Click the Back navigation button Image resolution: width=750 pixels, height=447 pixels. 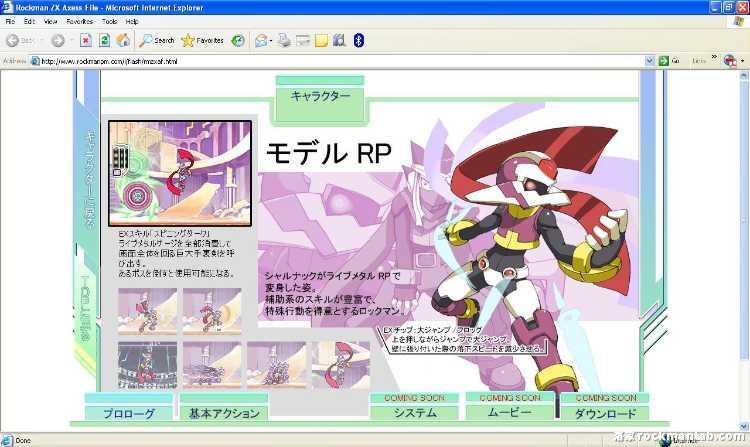coord(19,41)
